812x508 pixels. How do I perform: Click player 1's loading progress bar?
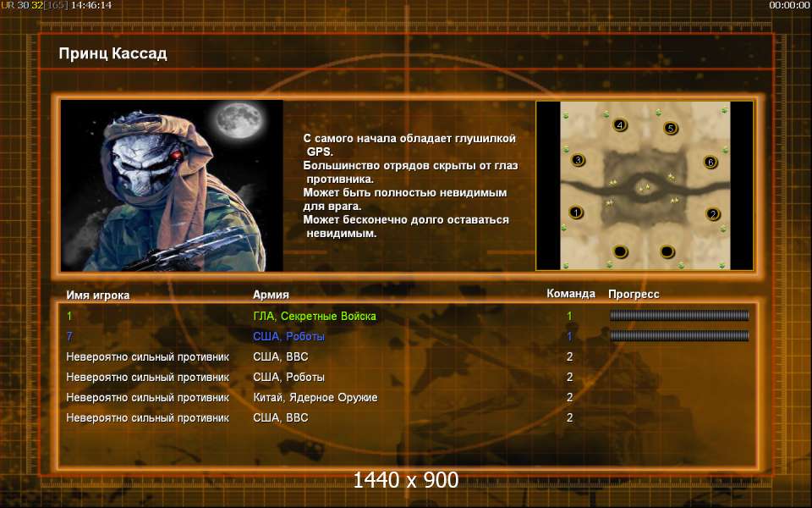tap(679, 315)
